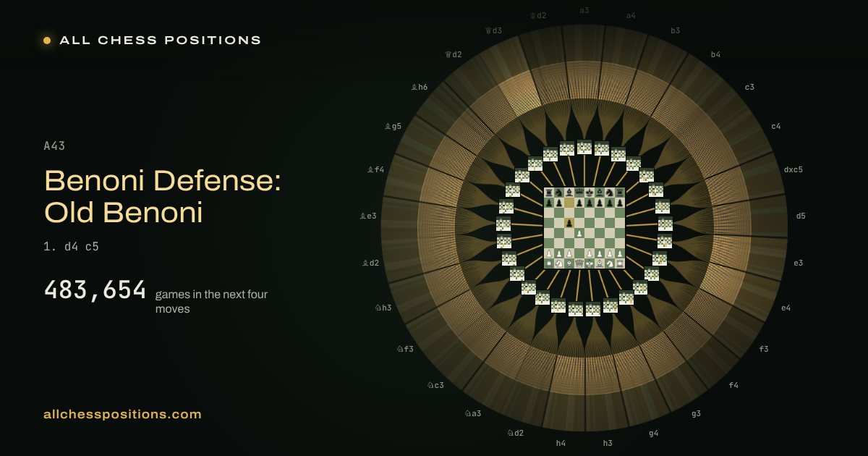Image resolution: width=868 pixels, height=456 pixels.
Task: Choose the dxc5 move label
Action: 793,169
